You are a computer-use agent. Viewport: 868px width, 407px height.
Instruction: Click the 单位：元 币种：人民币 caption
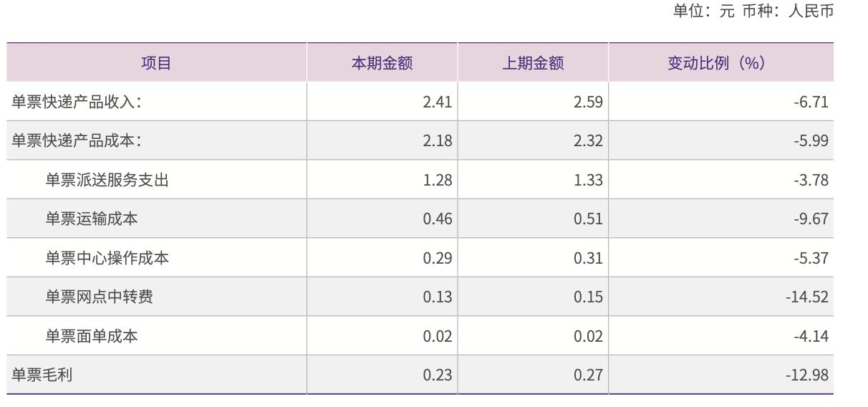(x=753, y=11)
